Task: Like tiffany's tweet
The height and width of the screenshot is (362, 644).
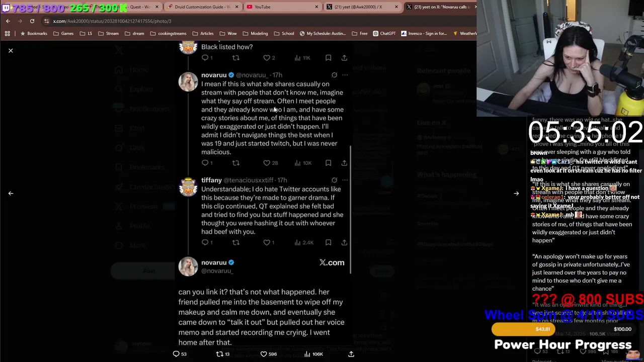Action: [269, 242]
